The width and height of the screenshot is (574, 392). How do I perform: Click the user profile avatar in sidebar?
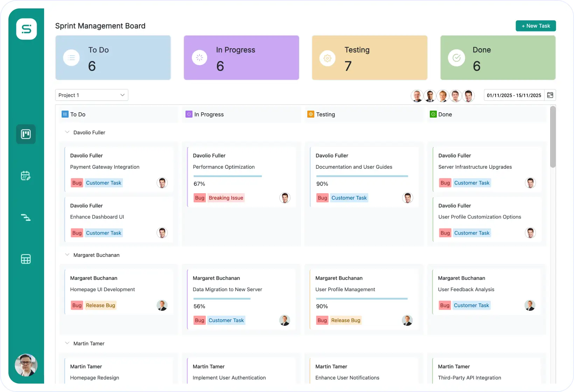coord(26,365)
